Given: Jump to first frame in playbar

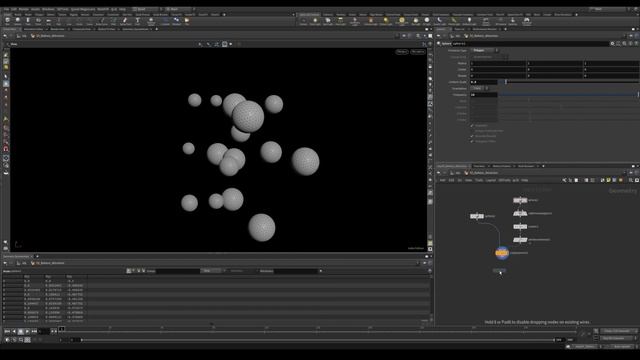Looking at the screenshot, I should (x=7, y=331).
